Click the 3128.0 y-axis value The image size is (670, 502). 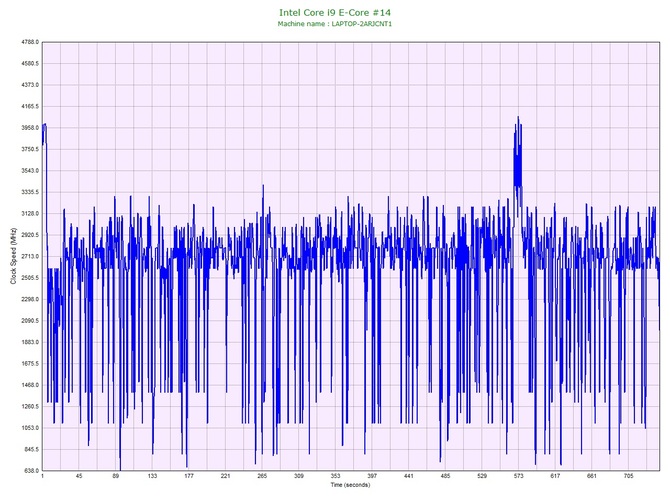[x=30, y=213]
